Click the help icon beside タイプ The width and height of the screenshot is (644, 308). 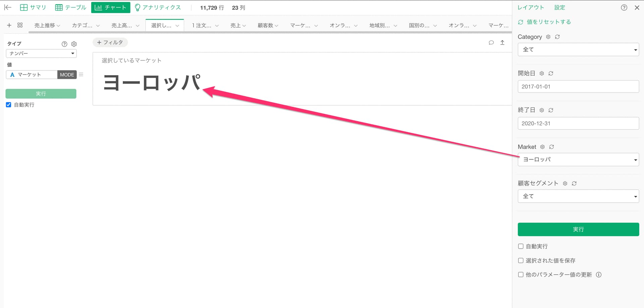[64, 44]
